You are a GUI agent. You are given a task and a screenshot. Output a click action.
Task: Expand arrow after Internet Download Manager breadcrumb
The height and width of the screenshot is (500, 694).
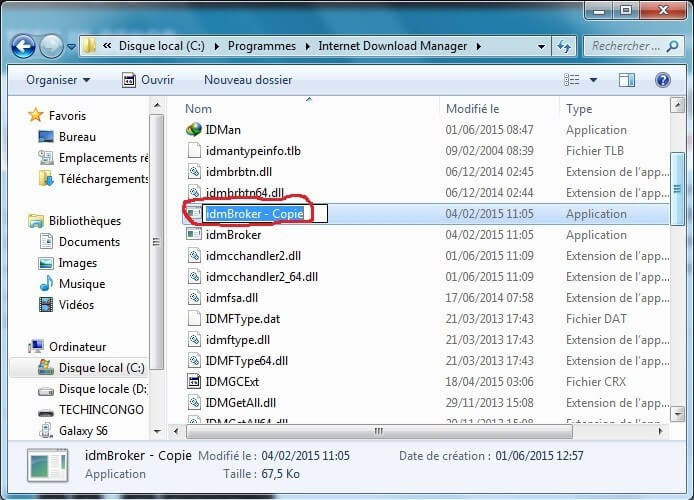pos(478,46)
